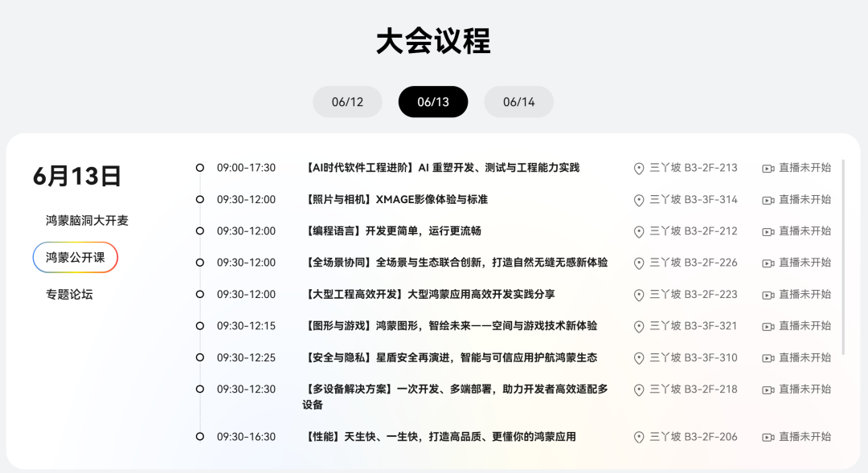Open session 【照片与相机】XMAGE影像体验与标准
The width and height of the screenshot is (868, 473).
click(x=395, y=199)
